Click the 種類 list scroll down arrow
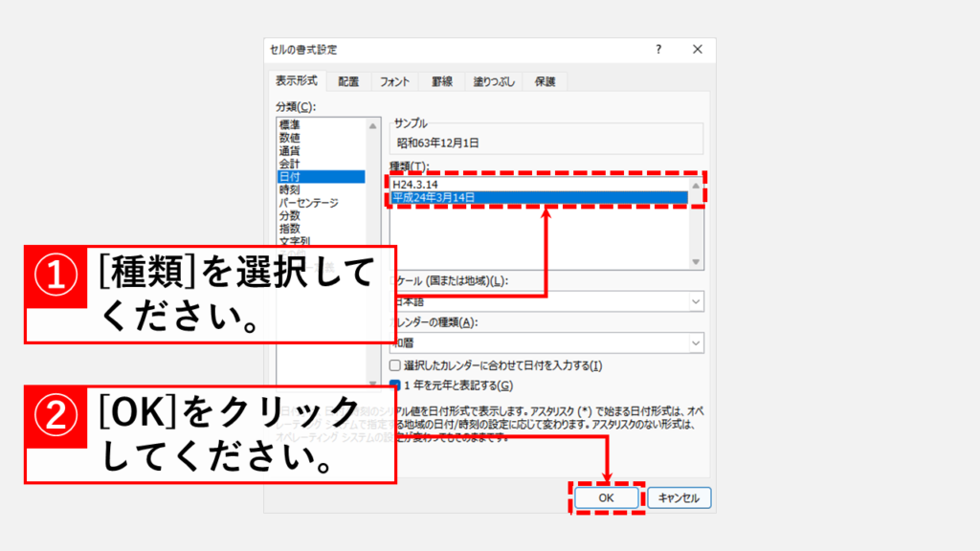Image resolution: width=980 pixels, height=551 pixels. [x=696, y=262]
